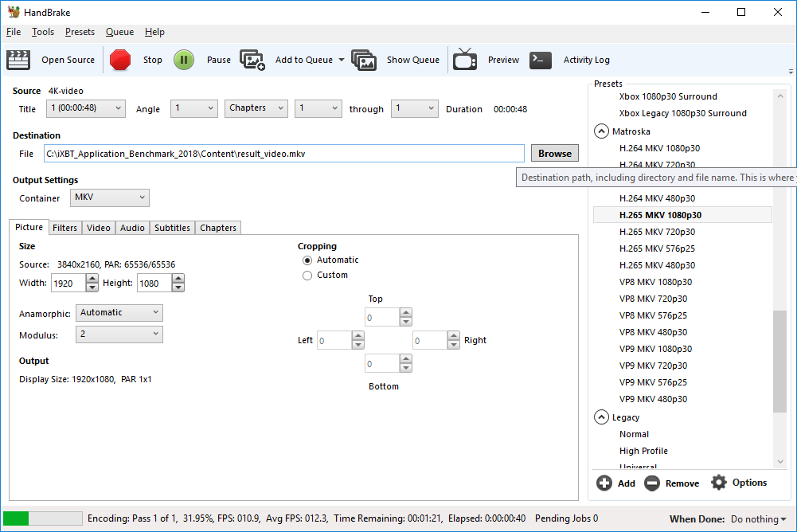Click the Width input field
This screenshot has height=532, width=797.
tap(68, 284)
